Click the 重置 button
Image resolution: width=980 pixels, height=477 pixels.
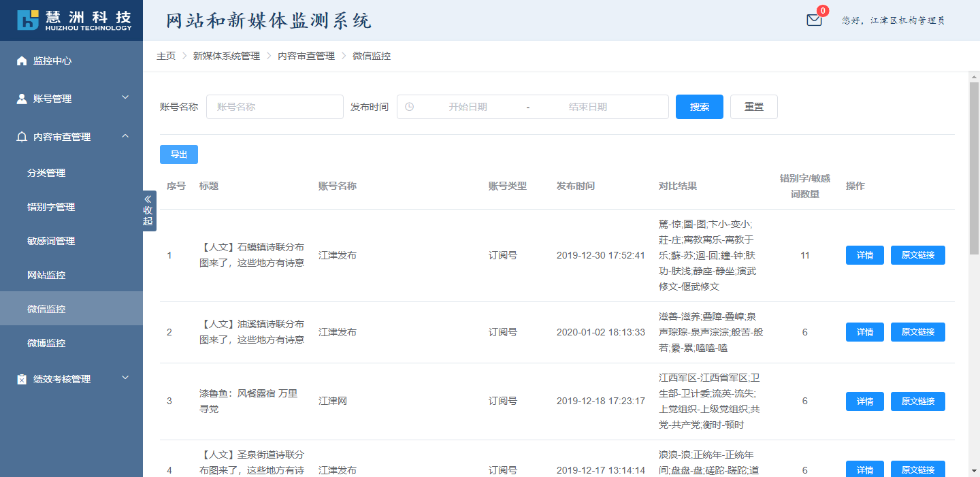point(753,107)
